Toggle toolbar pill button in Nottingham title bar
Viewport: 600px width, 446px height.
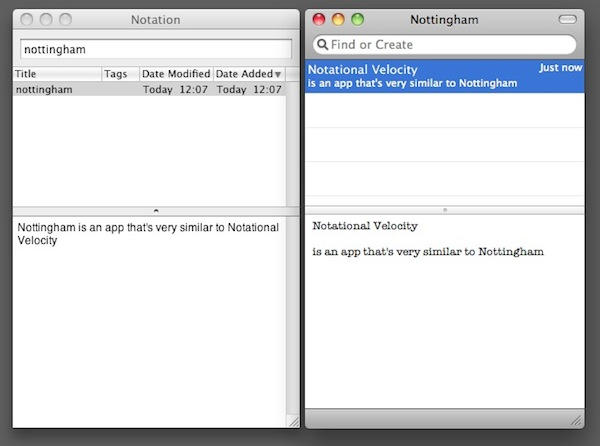click(x=568, y=19)
